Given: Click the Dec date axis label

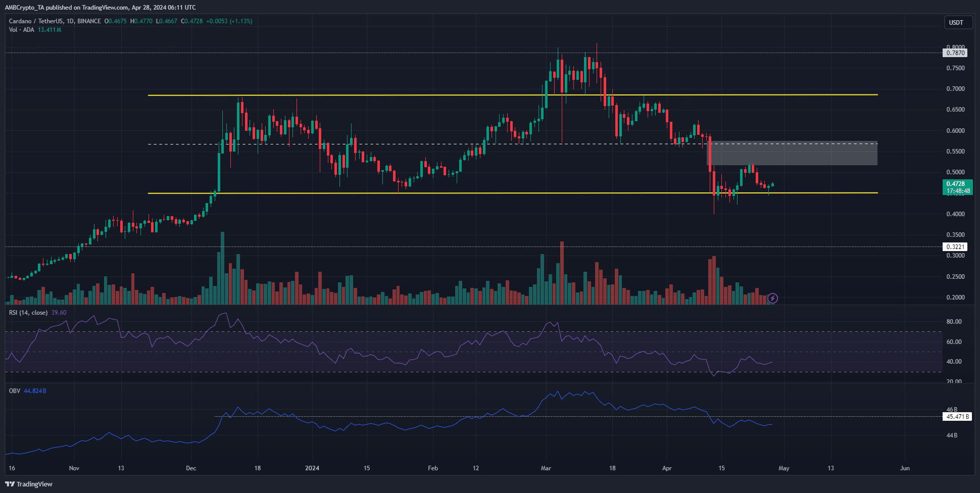Looking at the screenshot, I should [191, 468].
